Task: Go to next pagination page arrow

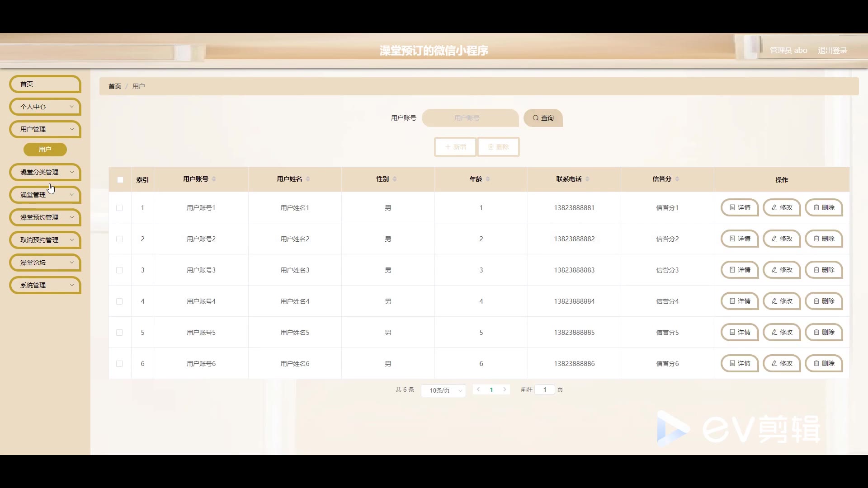Action: click(x=505, y=389)
